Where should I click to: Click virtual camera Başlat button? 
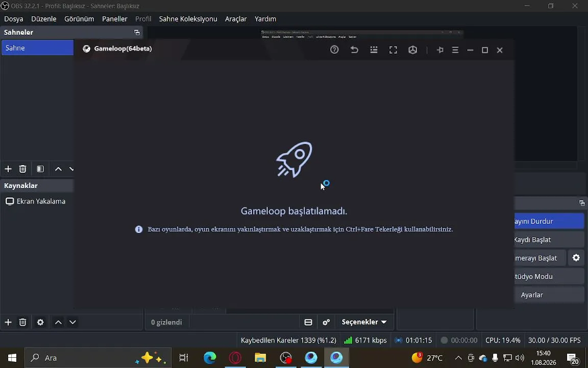click(540, 258)
